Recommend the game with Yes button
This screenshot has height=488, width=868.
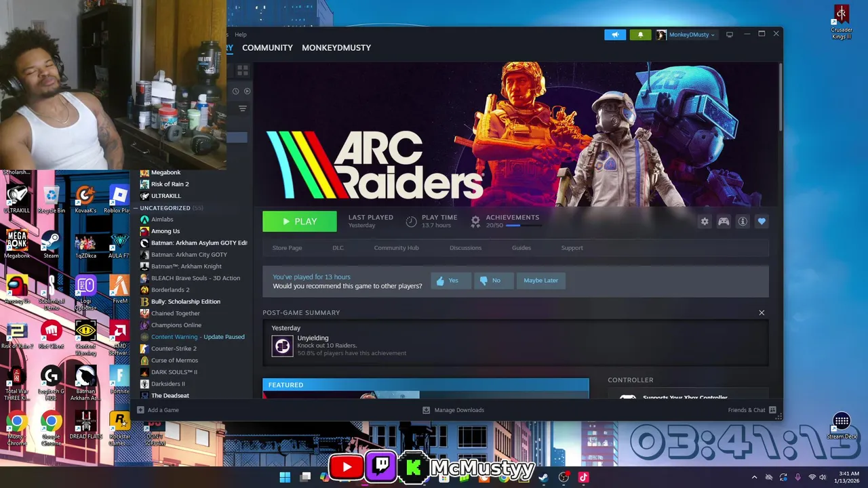450,281
